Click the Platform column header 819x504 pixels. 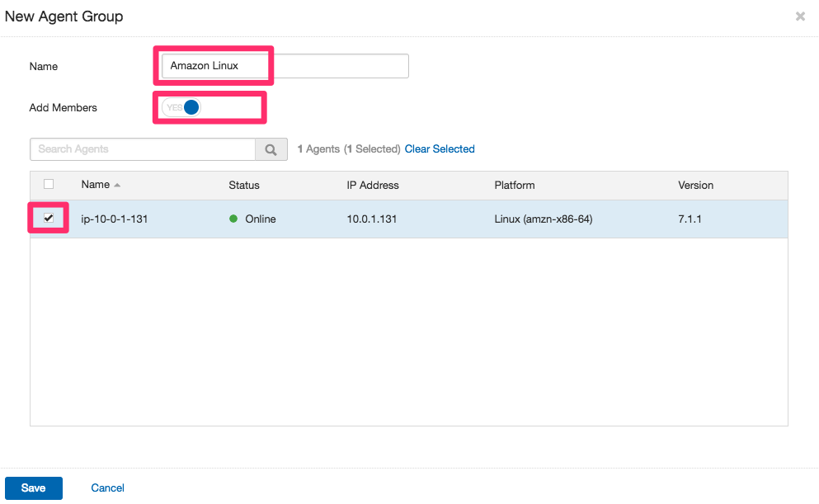click(x=515, y=185)
